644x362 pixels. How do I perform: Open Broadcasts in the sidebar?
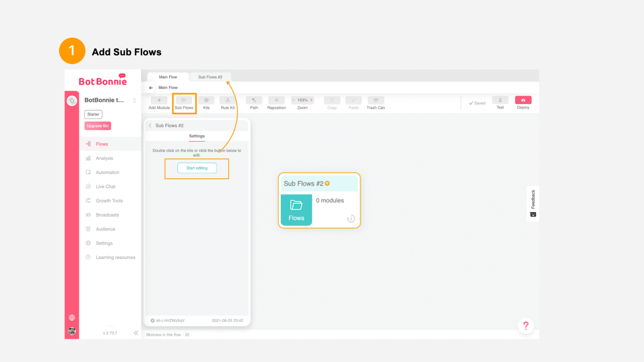click(x=106, y=215)
